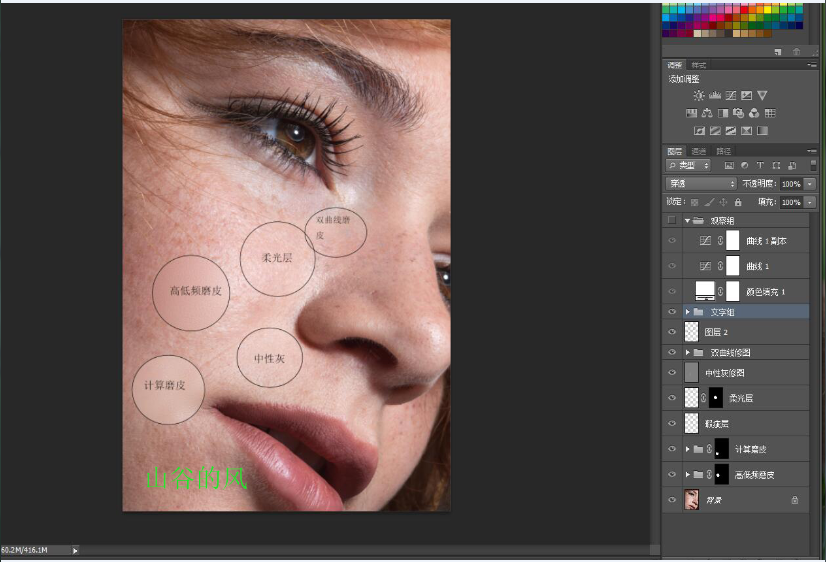Add a Brightness/Contrast adjustment
826x562 pixels.
pos(698,96)
